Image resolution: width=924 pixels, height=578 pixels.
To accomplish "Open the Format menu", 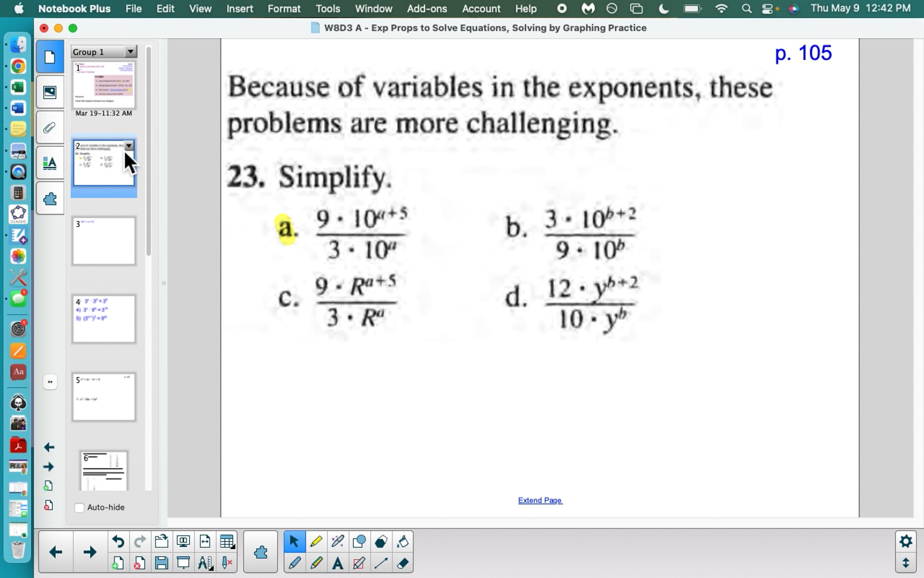I will click(284, 8).
